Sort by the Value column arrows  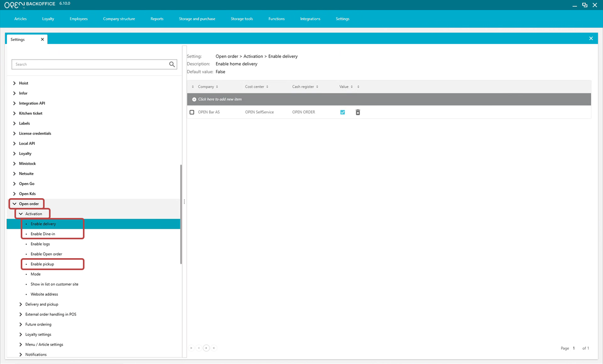(352, 87)
